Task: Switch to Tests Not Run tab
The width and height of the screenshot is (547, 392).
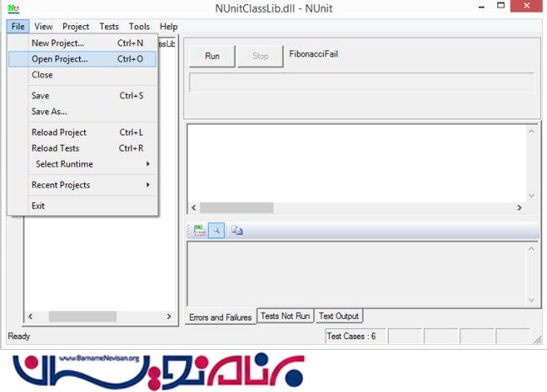Action: point(285,315)
